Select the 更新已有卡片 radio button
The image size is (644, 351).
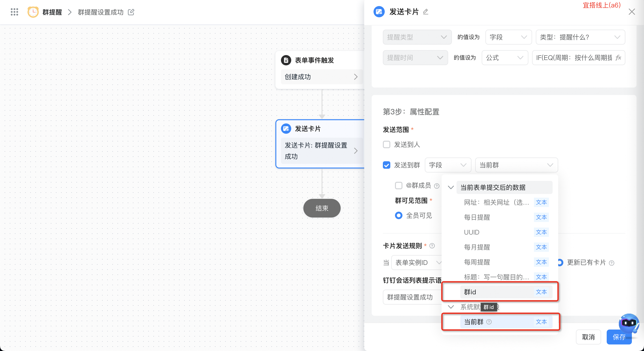coord(560,263)
